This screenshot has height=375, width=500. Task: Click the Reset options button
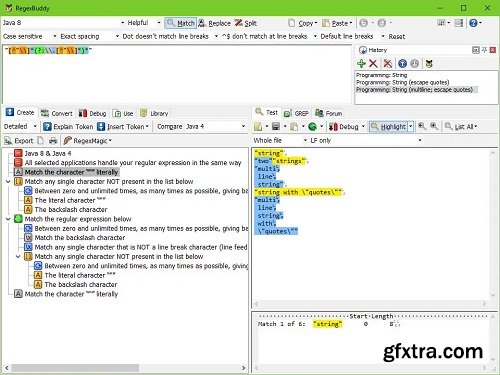click(x=397, y=36)
